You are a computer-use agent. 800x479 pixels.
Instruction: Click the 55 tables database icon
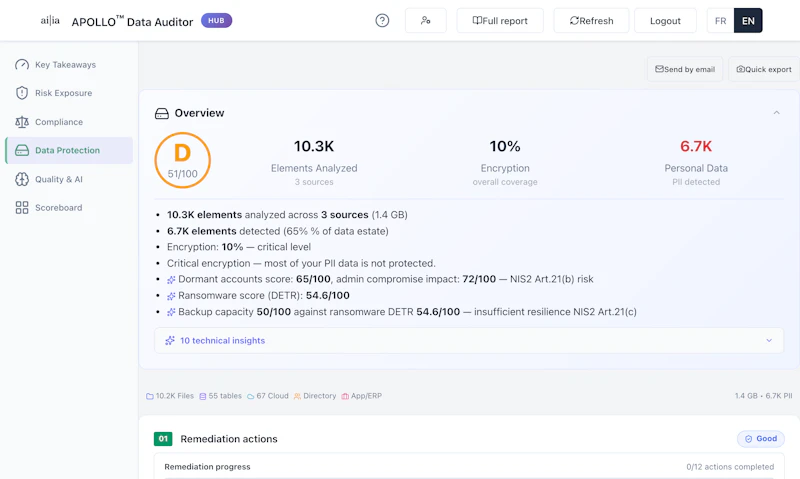(203, 396)
